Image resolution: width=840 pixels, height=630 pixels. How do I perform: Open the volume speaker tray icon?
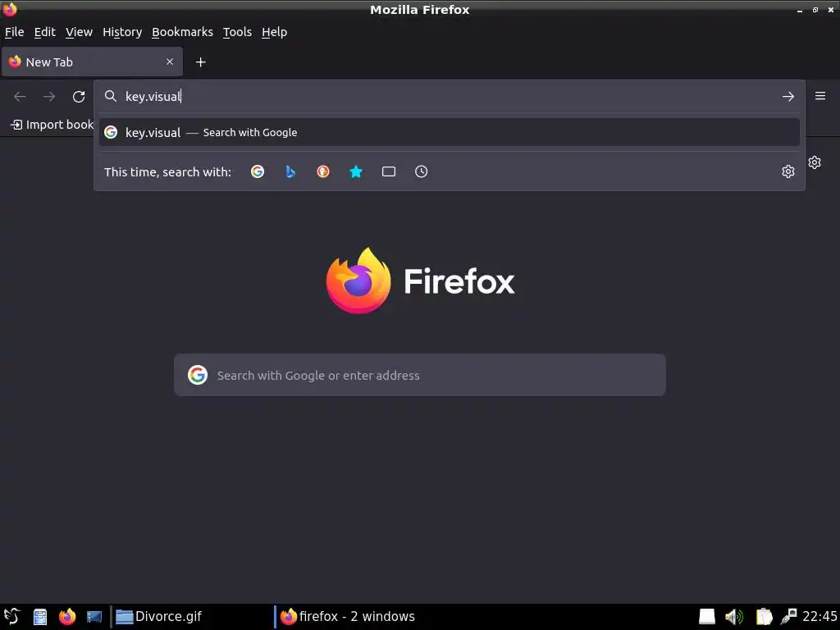coord(734,617)
